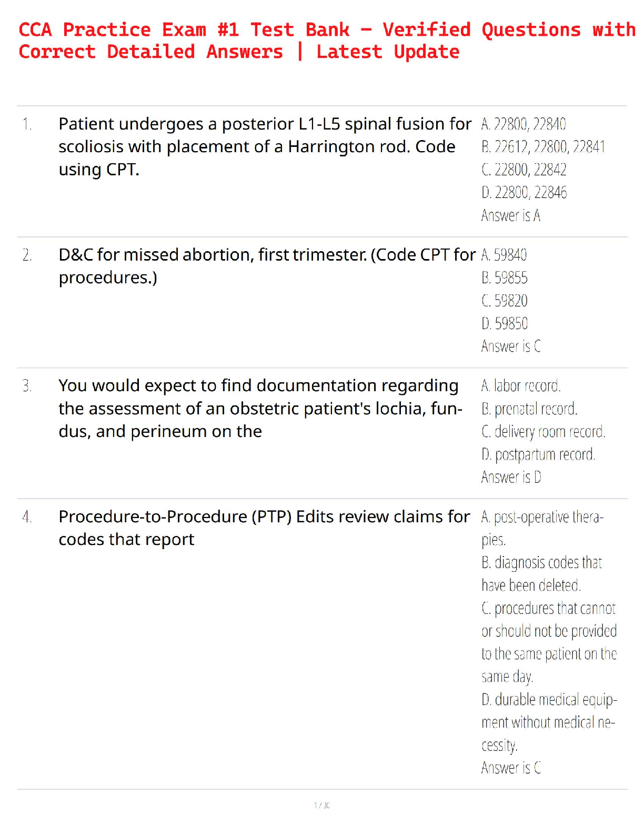
Task: Click the Procedure-to-Procedure Edits question text
Action: point(264,528)
